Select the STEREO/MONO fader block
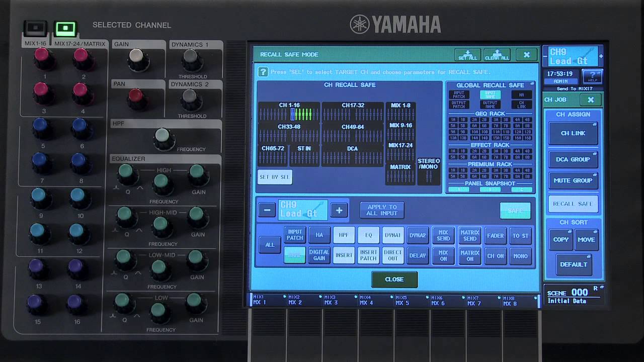 (429, 171)
